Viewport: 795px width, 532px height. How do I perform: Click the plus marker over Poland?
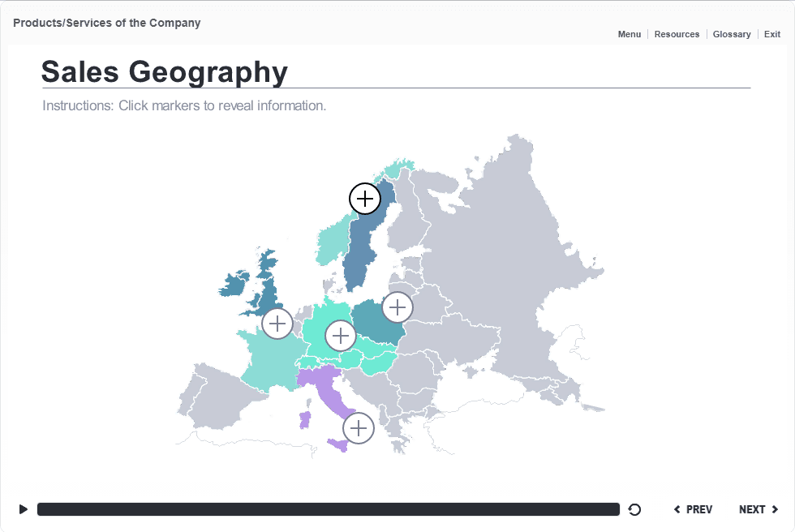click(x=397, y=307)
